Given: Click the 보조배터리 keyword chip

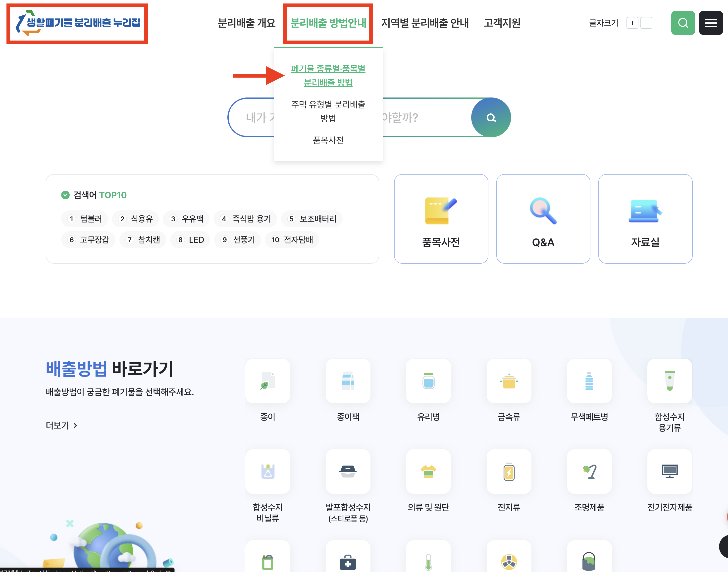Looking at the screenshot, I should [x=312, y=219].
